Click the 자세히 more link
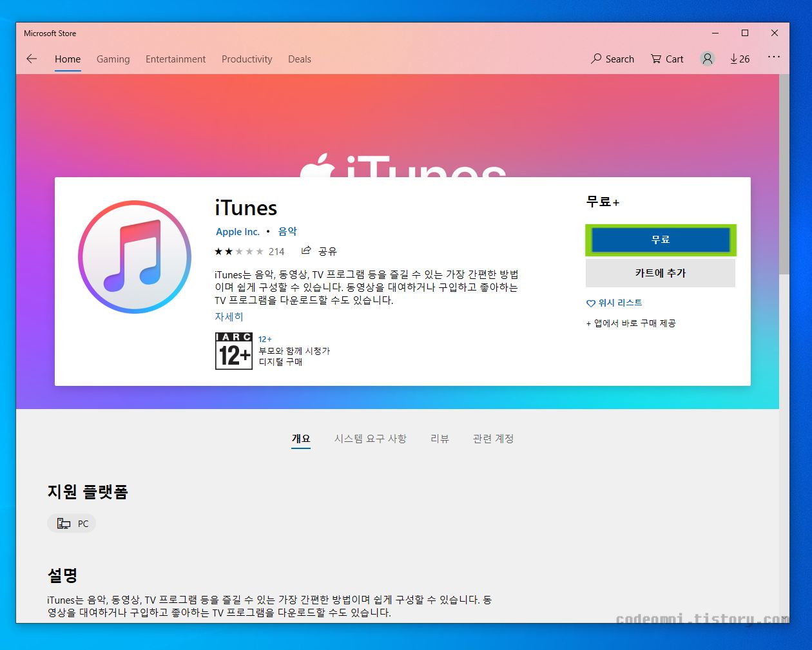 229,316
